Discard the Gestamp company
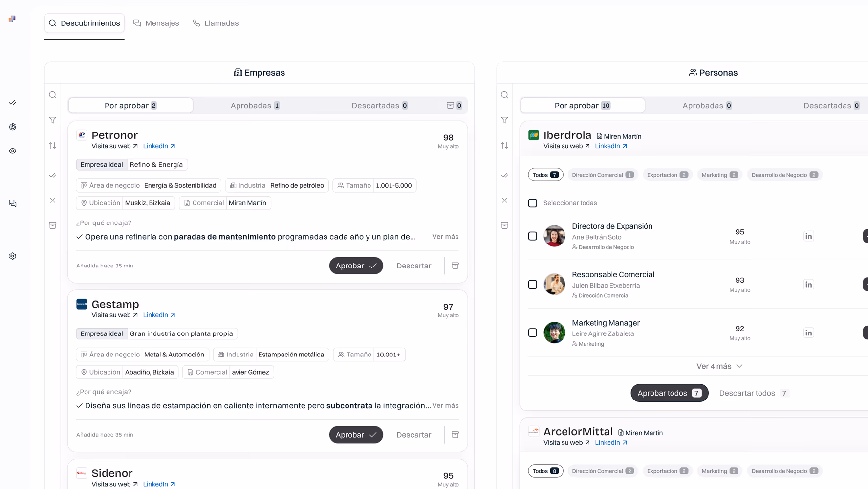This screenshot has height=489, width=868. [x=413, y=435]
